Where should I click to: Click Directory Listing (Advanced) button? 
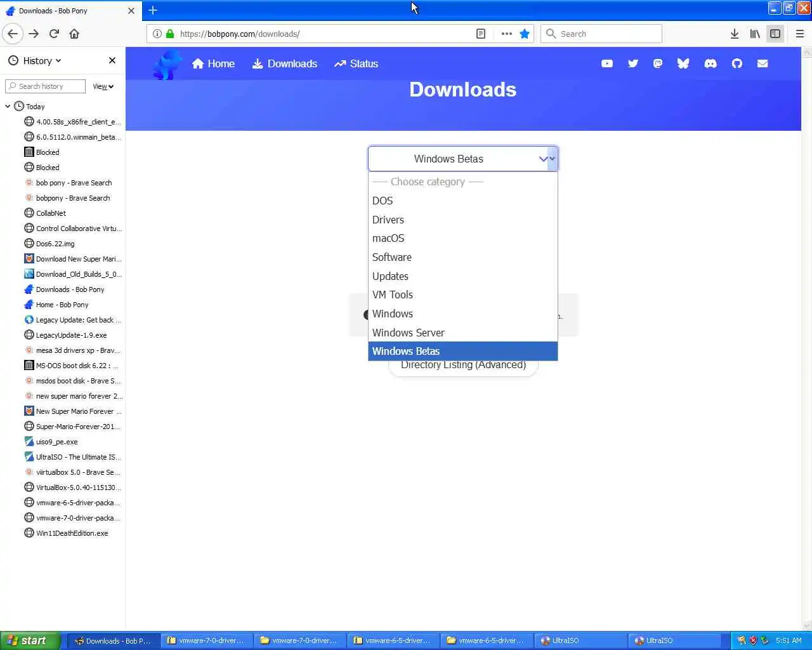(463, 366)
